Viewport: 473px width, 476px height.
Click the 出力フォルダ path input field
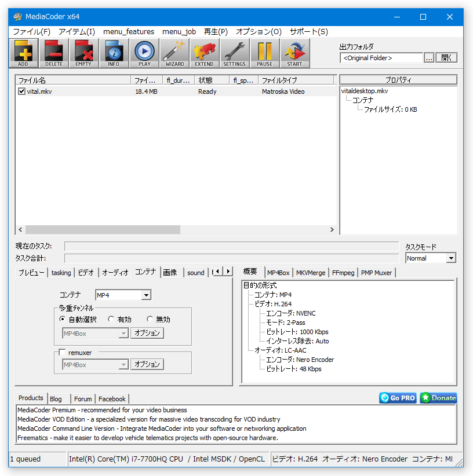381,58
